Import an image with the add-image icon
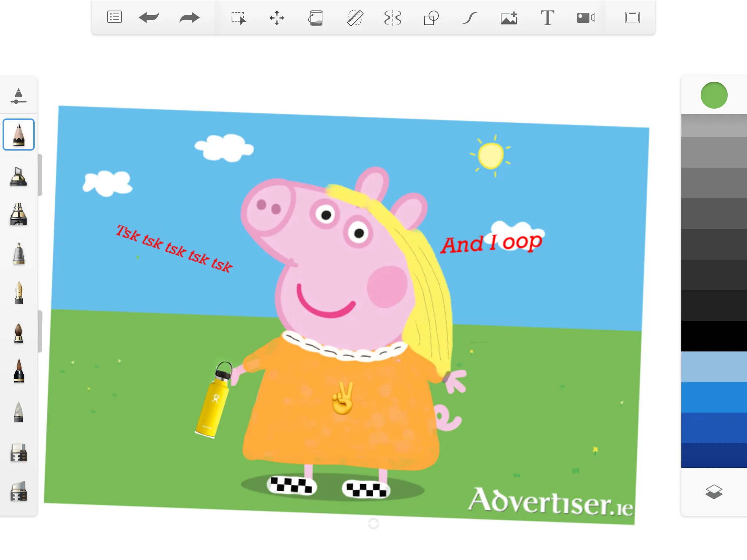Viewport: 747px width, 560px height. pyautogui.click(x=509, y=18)
